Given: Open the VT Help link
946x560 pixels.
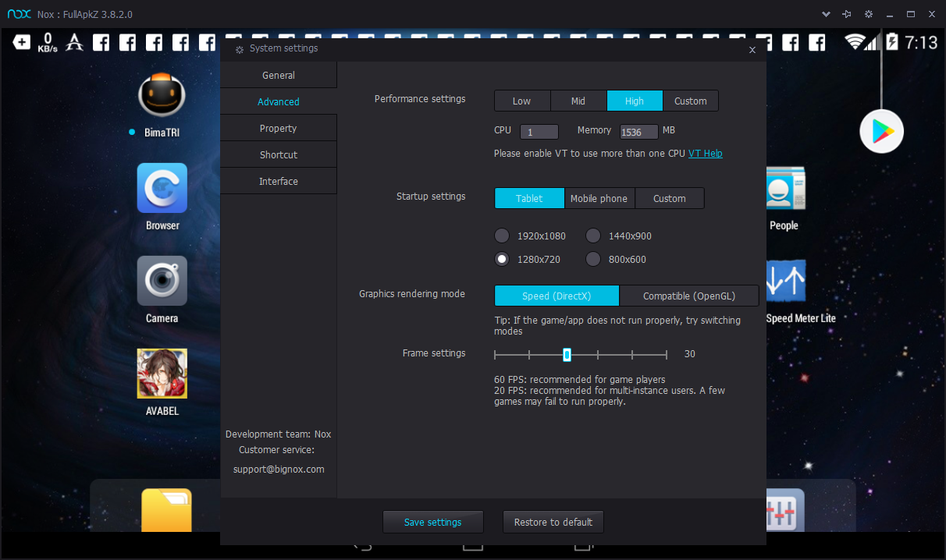Looking at the screenshot, I should (706, 154).
